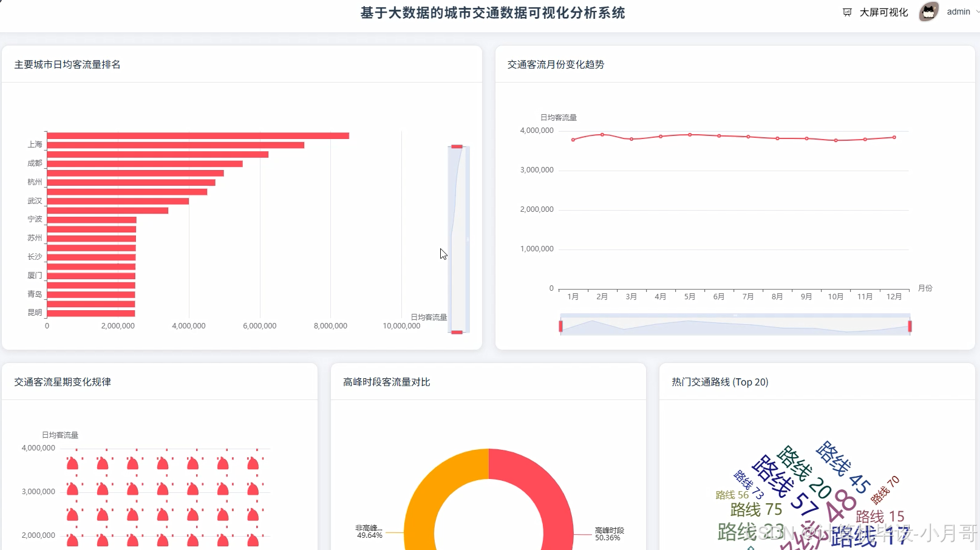Click the 2月 data point on trend line
The height and width of the screenshot is (550, 980).
pos(602,134)
